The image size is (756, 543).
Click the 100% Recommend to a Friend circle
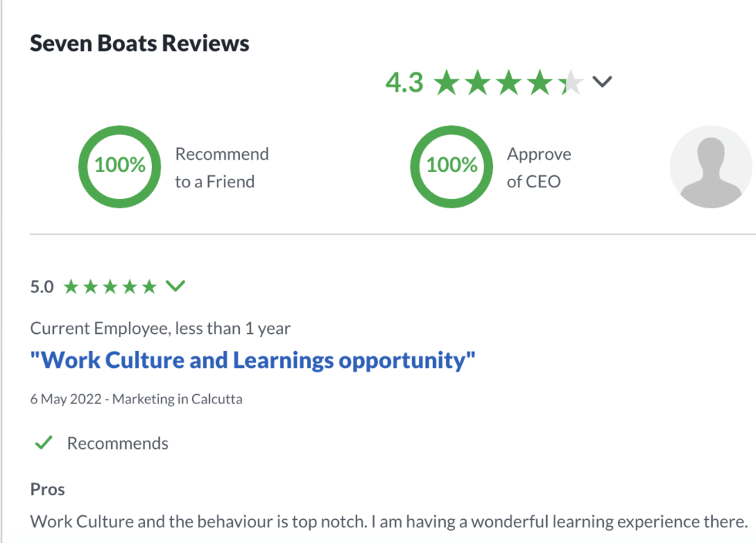[120, 166]
